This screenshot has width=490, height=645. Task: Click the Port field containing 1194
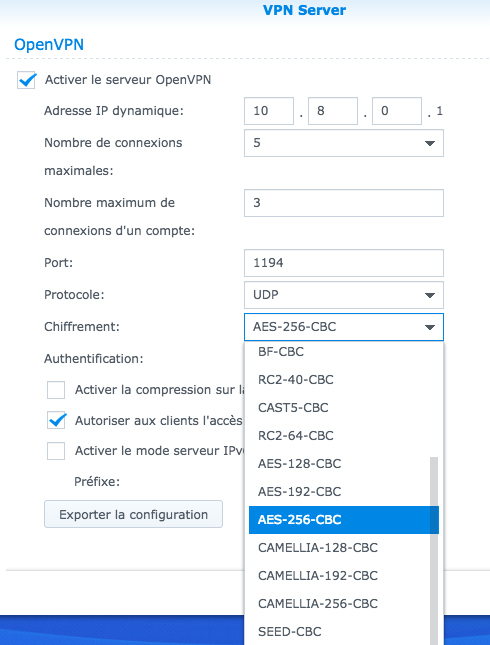coord(344,263)
